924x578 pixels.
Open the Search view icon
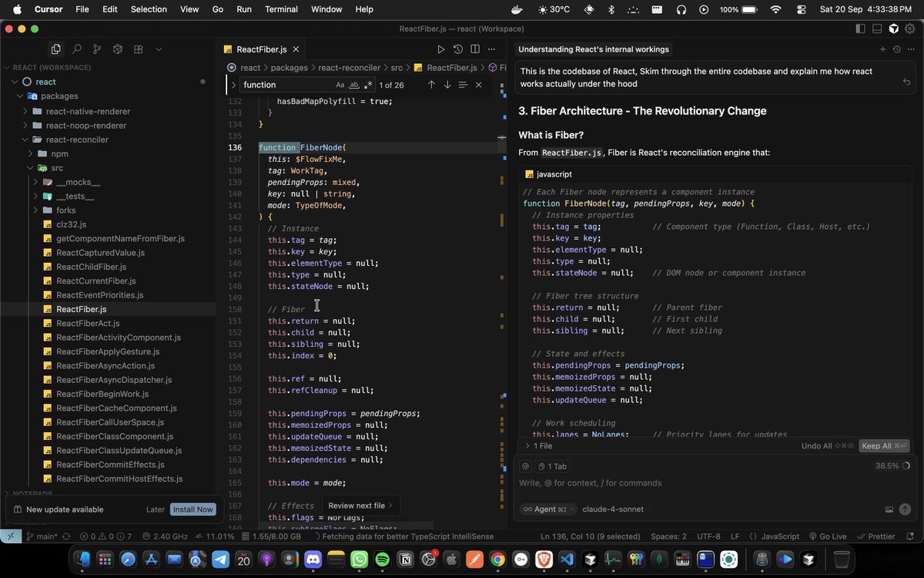(76, 49)
